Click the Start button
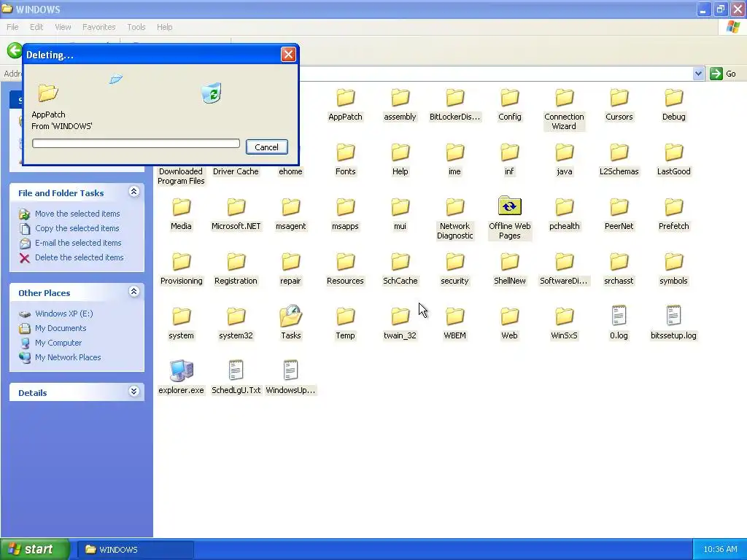The image size is (747, 560). point(35,549)
